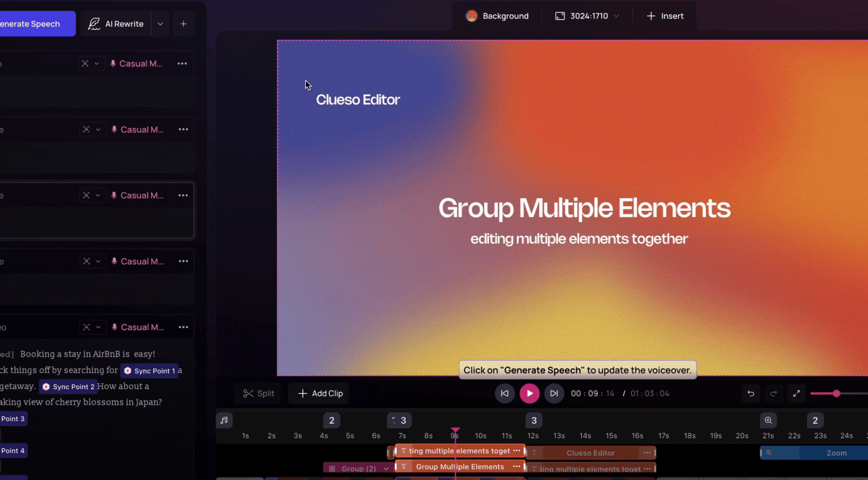Click the Insert button

tap(665, 16)
